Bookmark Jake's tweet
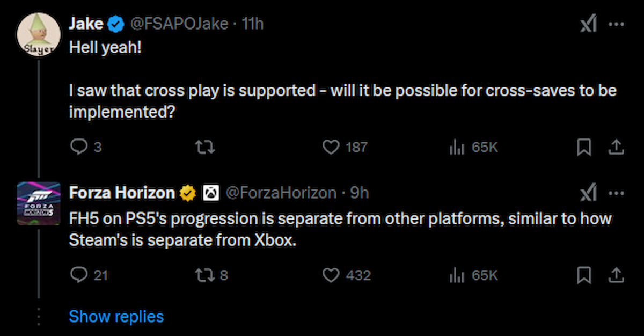This screenshot has width=644, height=336. [584, 146]
